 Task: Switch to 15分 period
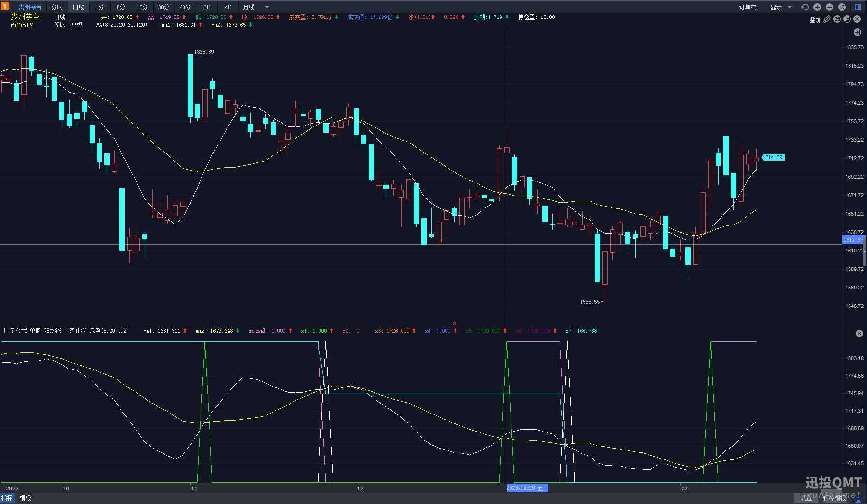(x=142, y=7)
